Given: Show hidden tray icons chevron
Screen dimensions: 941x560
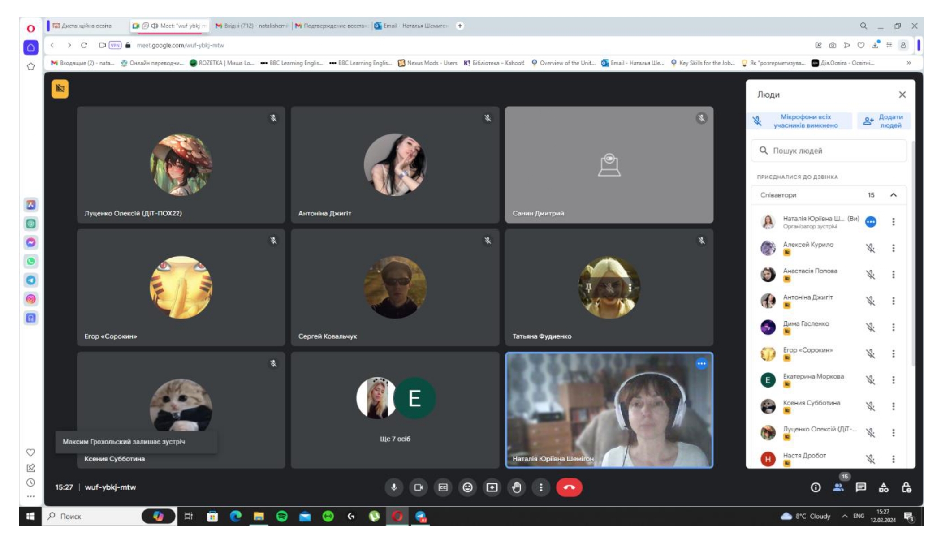Looking at the screenshot, I should pyautogui.click(x=845, y=516).
